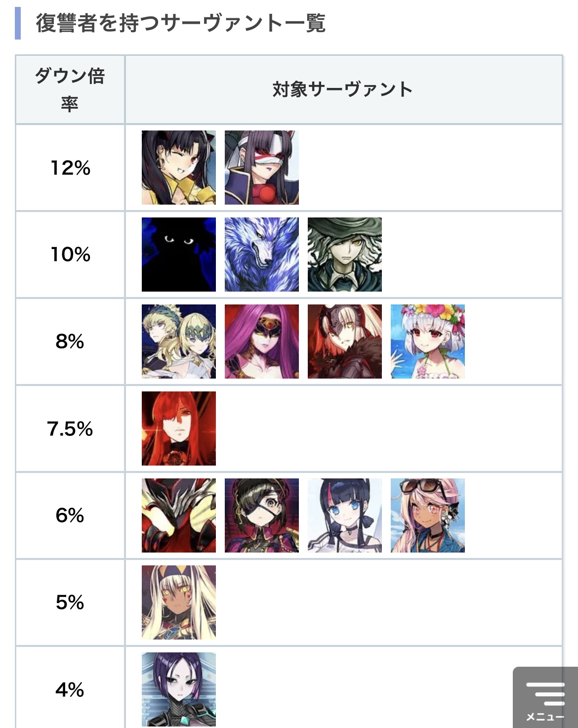Click the purple-haired masked servant icon
The image size is (578, 728).
(x=262, y=342)
